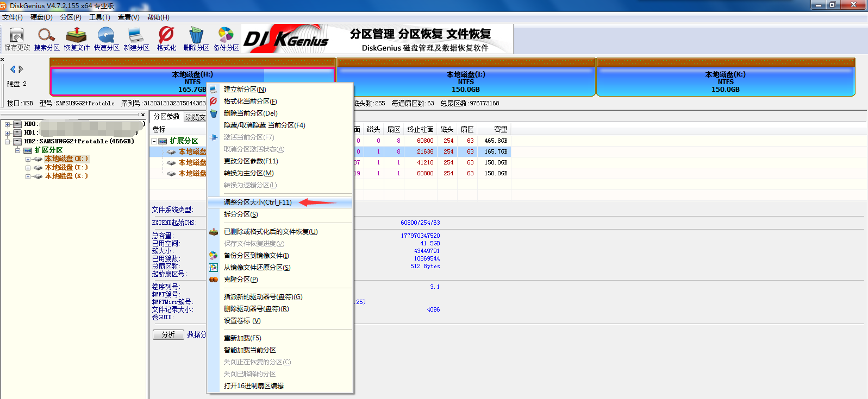Image resolution: width=868 pixels, height=399 pixels.
Task: Collapse the HD2 SAMSUNG disk node
Action: 8,142
